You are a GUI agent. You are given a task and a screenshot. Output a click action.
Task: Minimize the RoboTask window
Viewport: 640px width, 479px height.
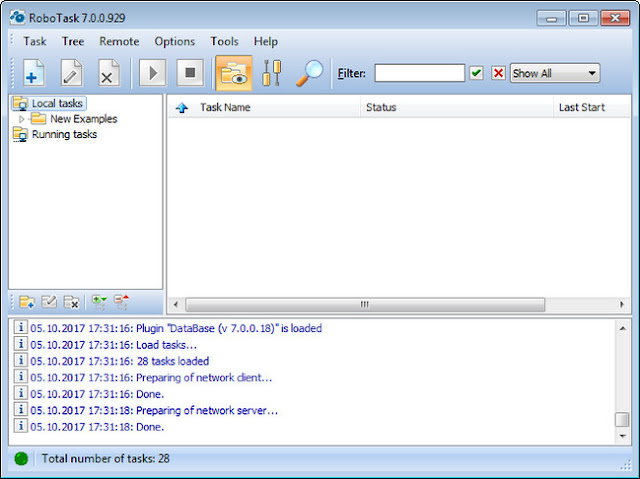551,18
